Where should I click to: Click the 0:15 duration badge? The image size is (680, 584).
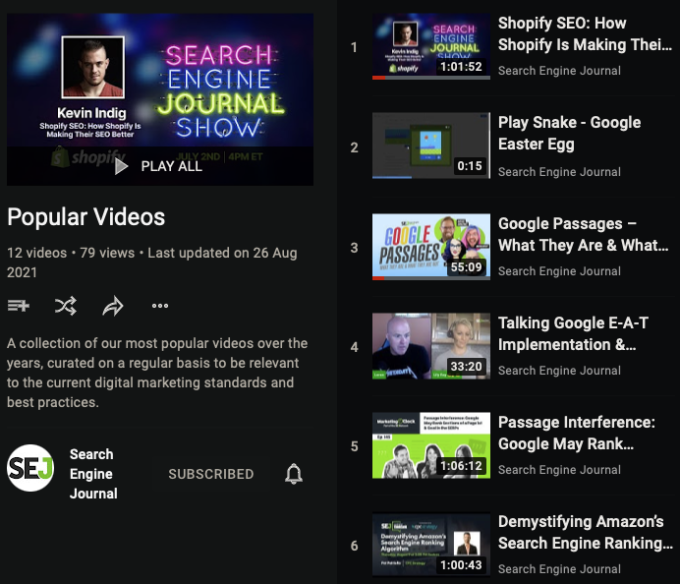(x=470, y=166)
